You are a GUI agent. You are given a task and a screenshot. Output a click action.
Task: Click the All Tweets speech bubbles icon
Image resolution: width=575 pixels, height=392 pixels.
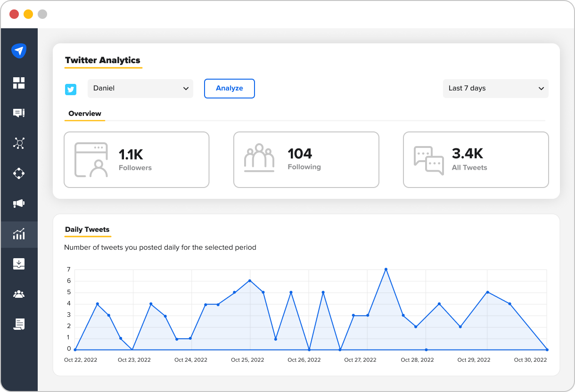[429, 160]
